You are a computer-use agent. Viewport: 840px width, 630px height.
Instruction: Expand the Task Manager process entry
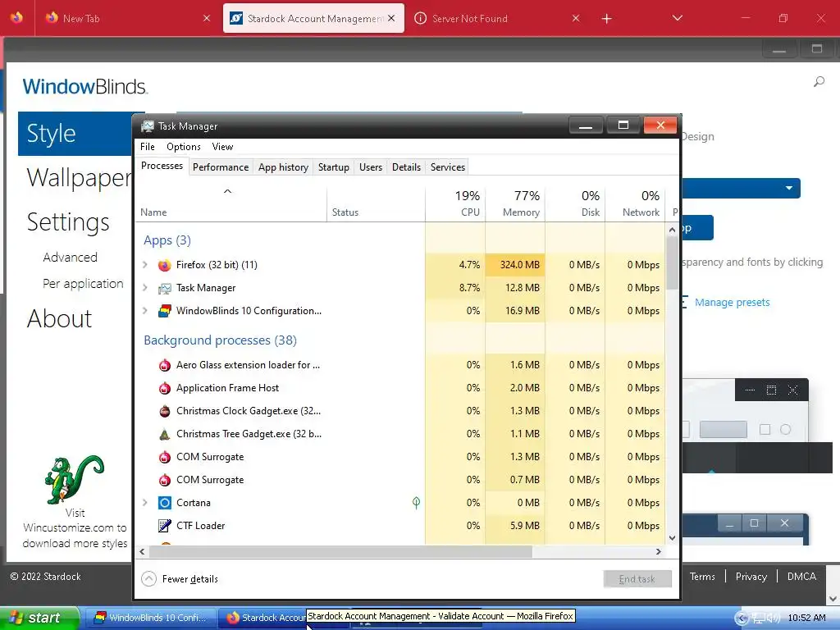[144, 288]
